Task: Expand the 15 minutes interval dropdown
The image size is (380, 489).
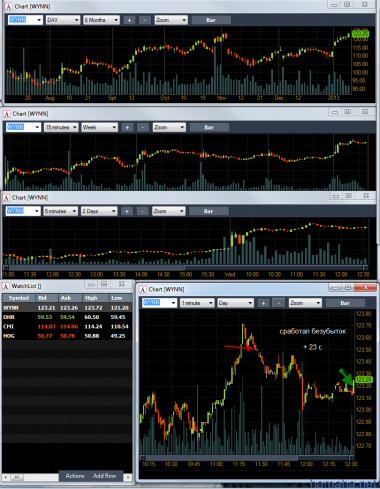Action: click(x=61, y=127)
